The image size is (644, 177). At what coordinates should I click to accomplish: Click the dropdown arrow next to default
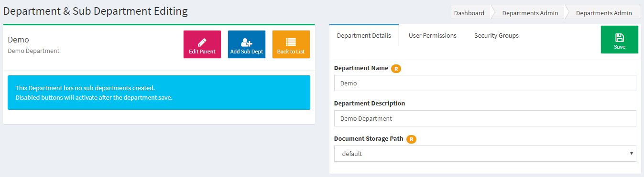[632, 154]
